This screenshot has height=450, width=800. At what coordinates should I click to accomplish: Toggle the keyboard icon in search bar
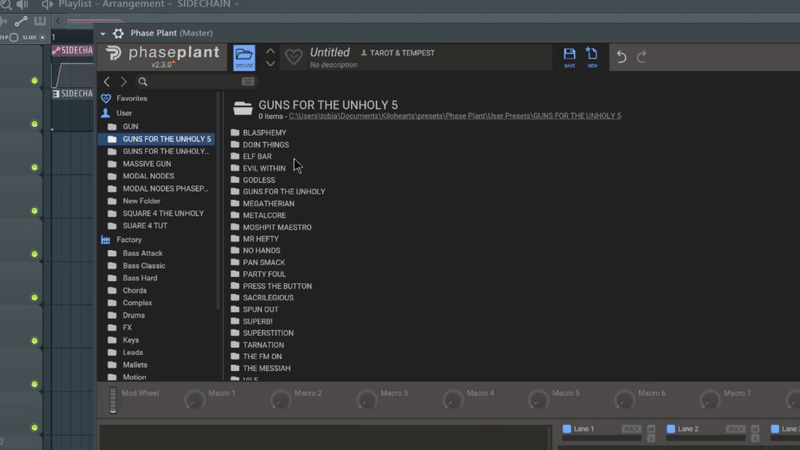coord(248,82)
